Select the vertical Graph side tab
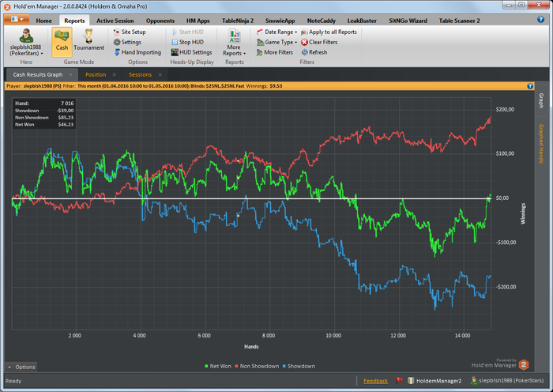This screenshot has width=553, height=392. click(x=541, y=100)
